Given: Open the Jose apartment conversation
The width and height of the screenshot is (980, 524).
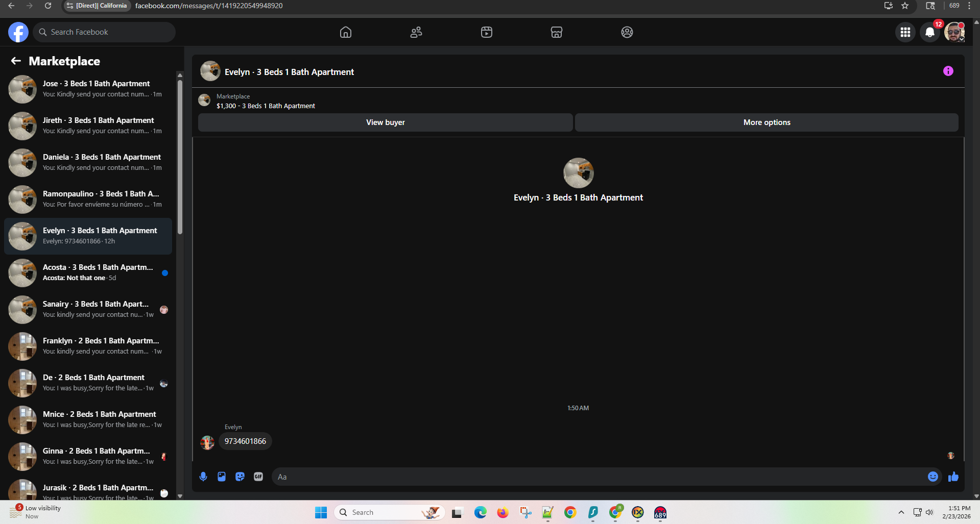Looking at the screenshot, I should (88, 89).
